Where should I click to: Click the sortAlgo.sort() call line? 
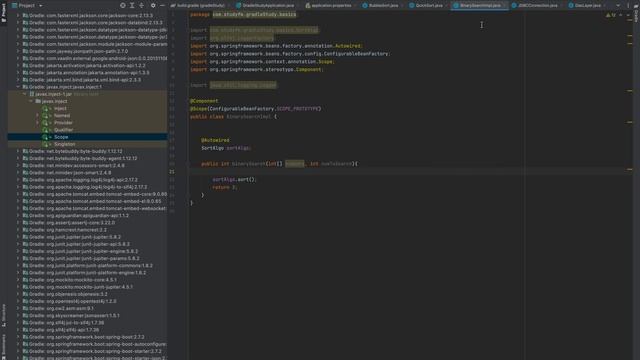[234, 179]
